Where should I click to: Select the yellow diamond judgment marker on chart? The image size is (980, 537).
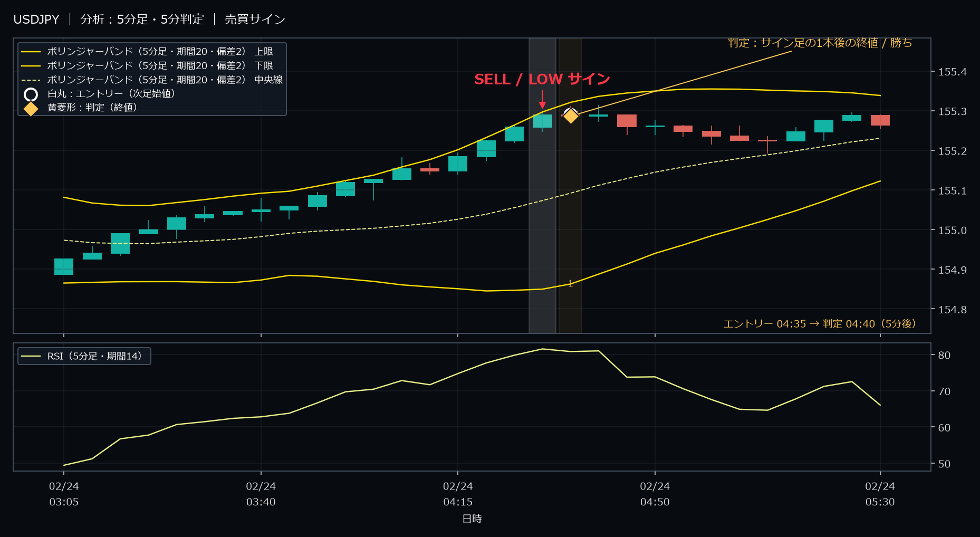(x=571, y=116)
